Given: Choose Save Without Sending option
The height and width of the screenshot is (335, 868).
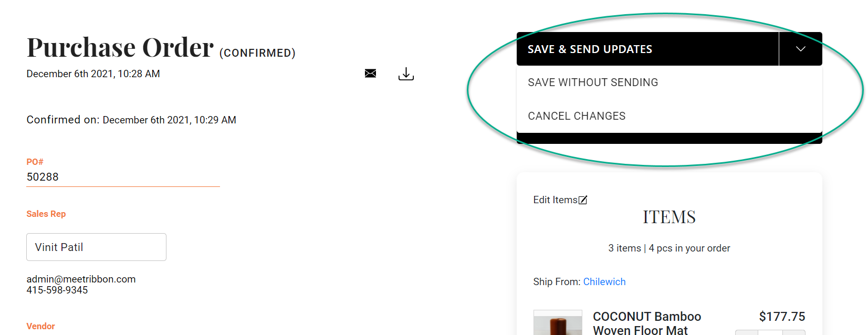Looking at the screenshot, I should coord(593,82).
